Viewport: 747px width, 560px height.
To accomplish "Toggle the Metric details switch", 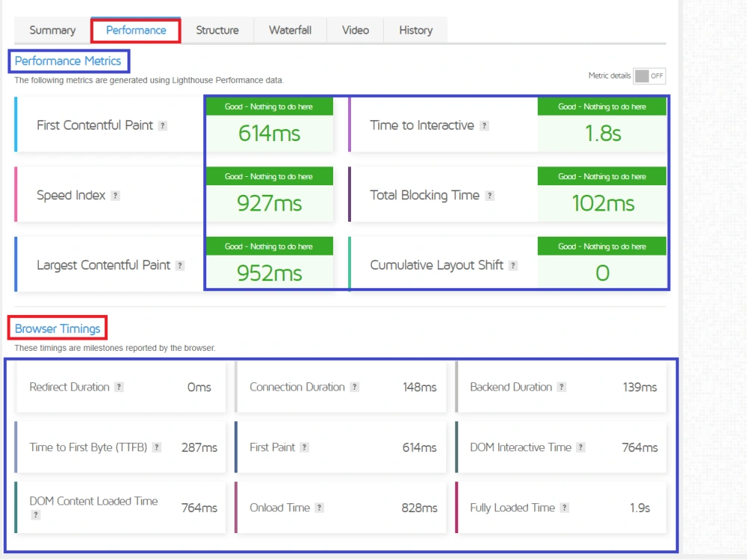I will 649,75.
